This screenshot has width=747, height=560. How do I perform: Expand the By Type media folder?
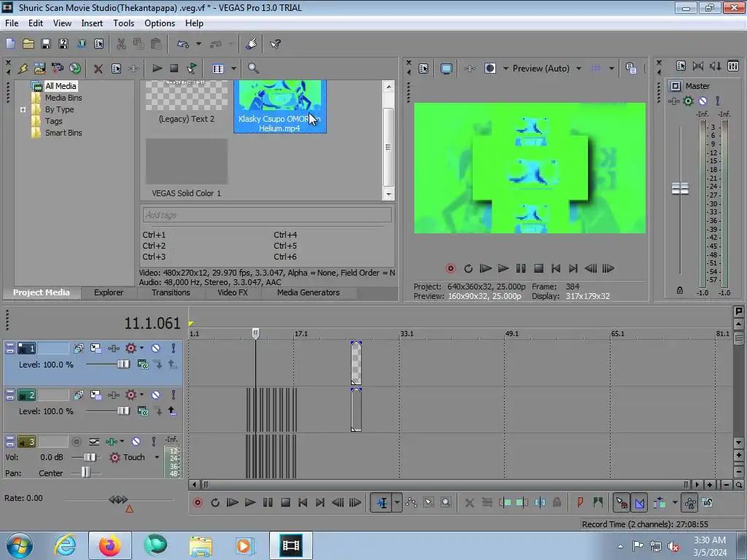23,109
